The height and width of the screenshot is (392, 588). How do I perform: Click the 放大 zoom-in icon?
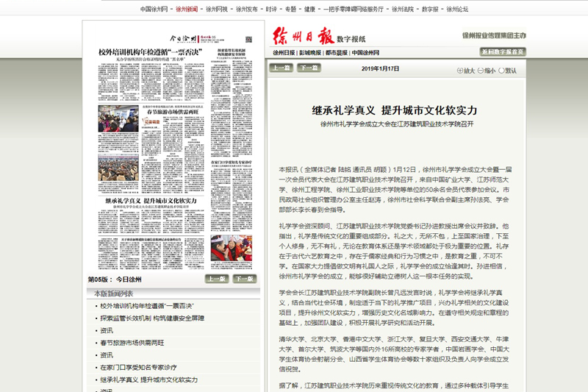click(x=465, y=71)
